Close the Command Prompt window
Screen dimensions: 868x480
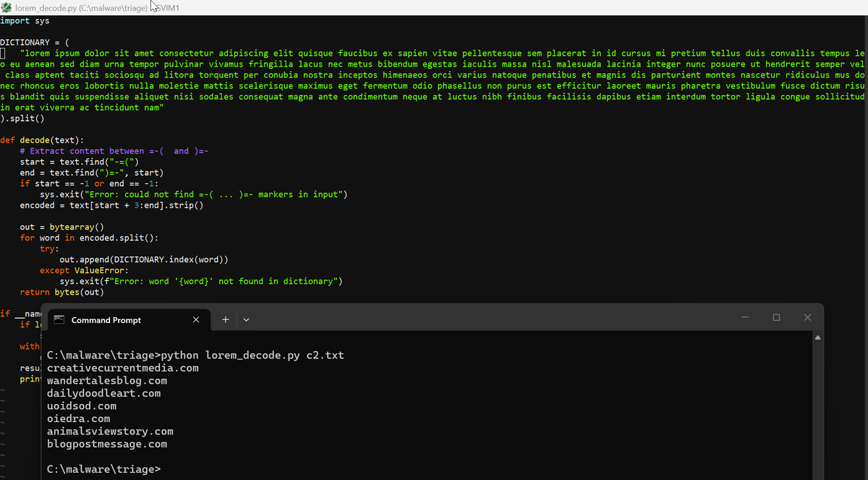[x=807, y=317]
